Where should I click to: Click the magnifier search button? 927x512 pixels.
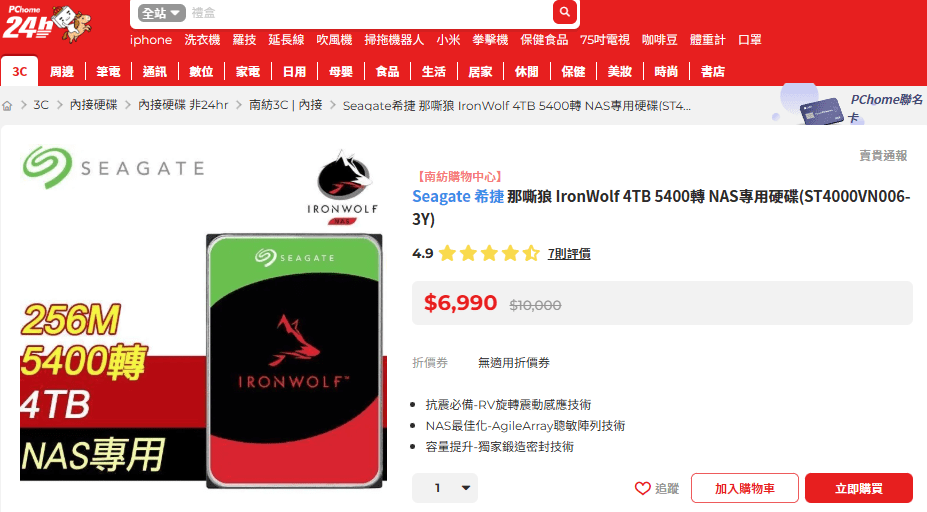point(565,11)
